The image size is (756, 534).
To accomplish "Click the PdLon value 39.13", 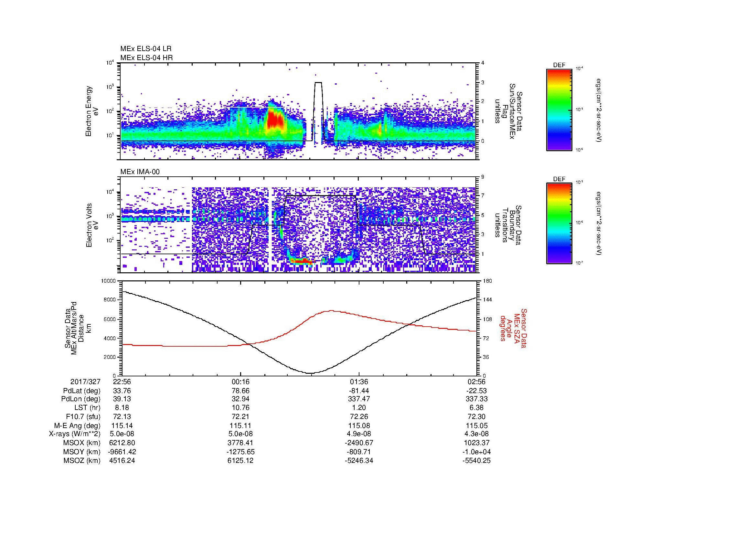I will tap(122, 399).
